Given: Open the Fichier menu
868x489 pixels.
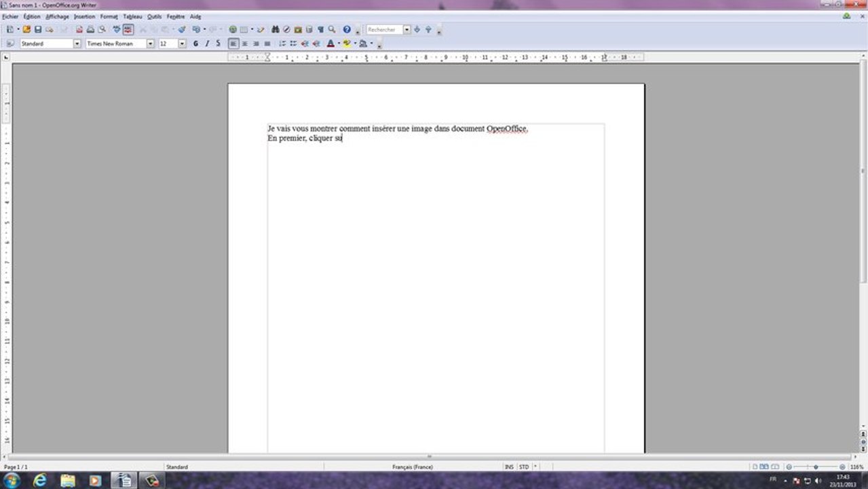Looking at the screenshot, I should 10,16.
